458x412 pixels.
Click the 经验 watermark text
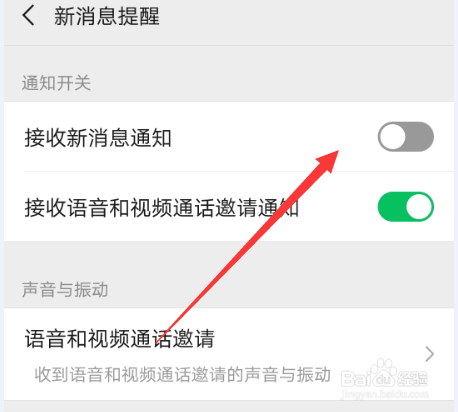(x=413, y=379)
